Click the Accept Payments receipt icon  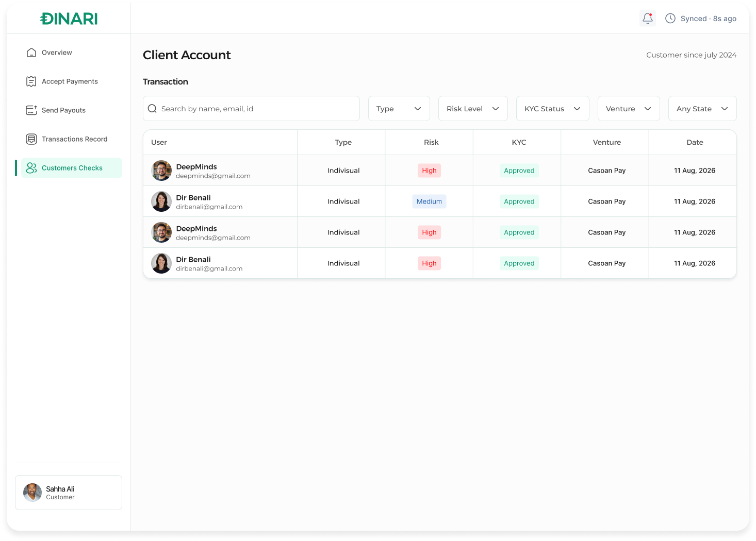[x=31, y=81]
